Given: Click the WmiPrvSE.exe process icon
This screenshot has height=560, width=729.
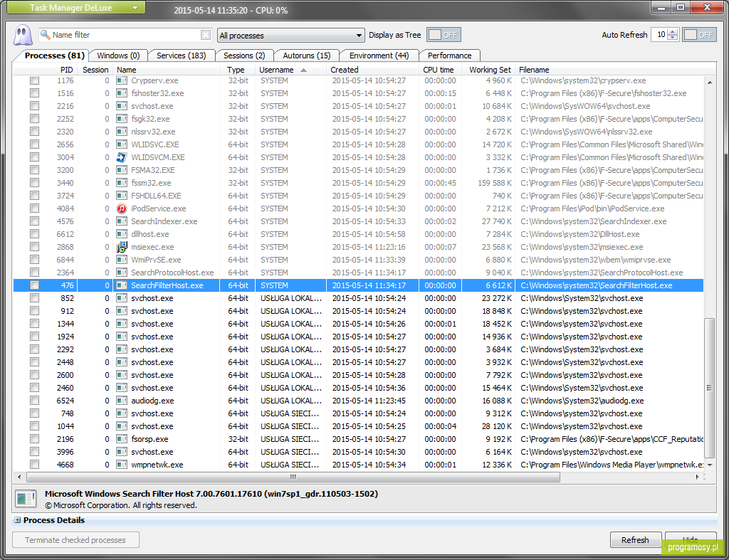Looking at the screenshot, I should 122,260.
